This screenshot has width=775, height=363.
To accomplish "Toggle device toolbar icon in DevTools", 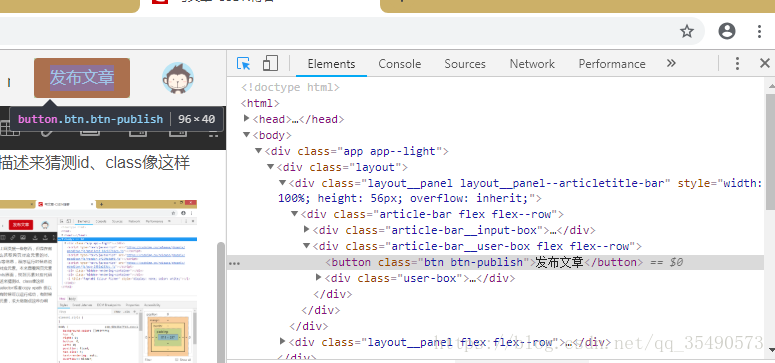I will [270, 63].
